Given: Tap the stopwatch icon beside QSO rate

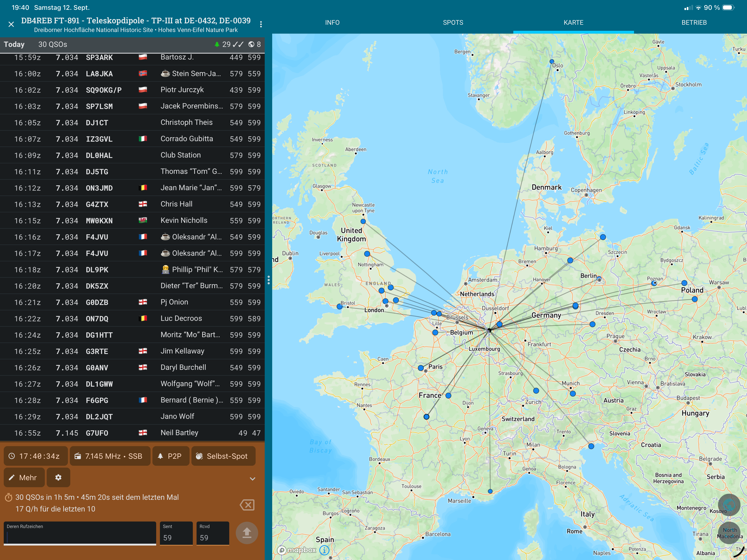Looking at the screenshot, I should (x=9, y=497).
